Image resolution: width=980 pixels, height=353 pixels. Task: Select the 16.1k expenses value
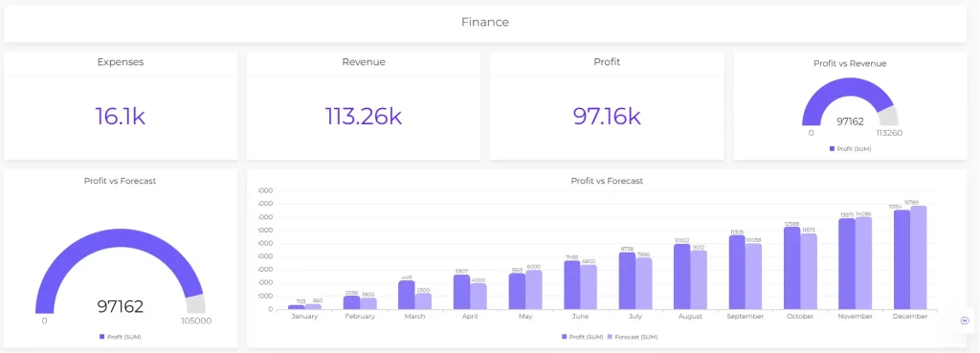pos(120,116)
